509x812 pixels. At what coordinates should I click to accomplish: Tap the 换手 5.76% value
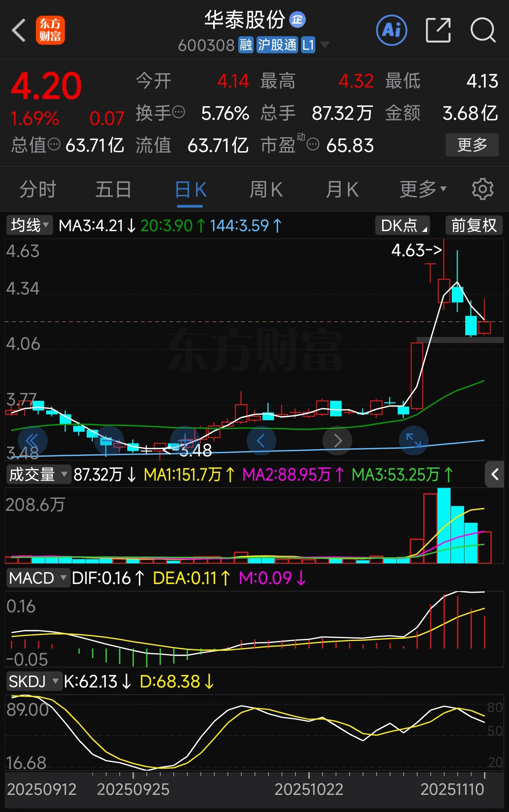225,113
